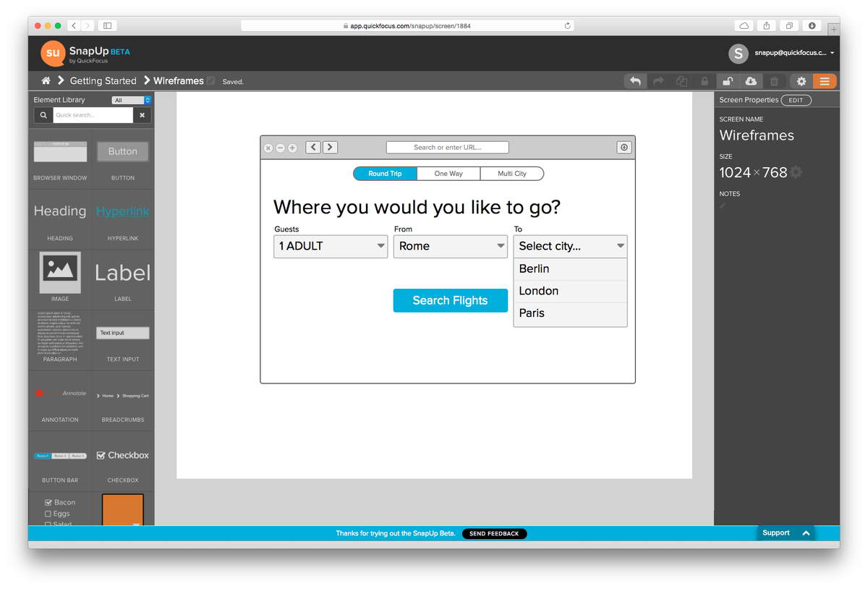Select the Multi City tab

click(x=512, y=174)
